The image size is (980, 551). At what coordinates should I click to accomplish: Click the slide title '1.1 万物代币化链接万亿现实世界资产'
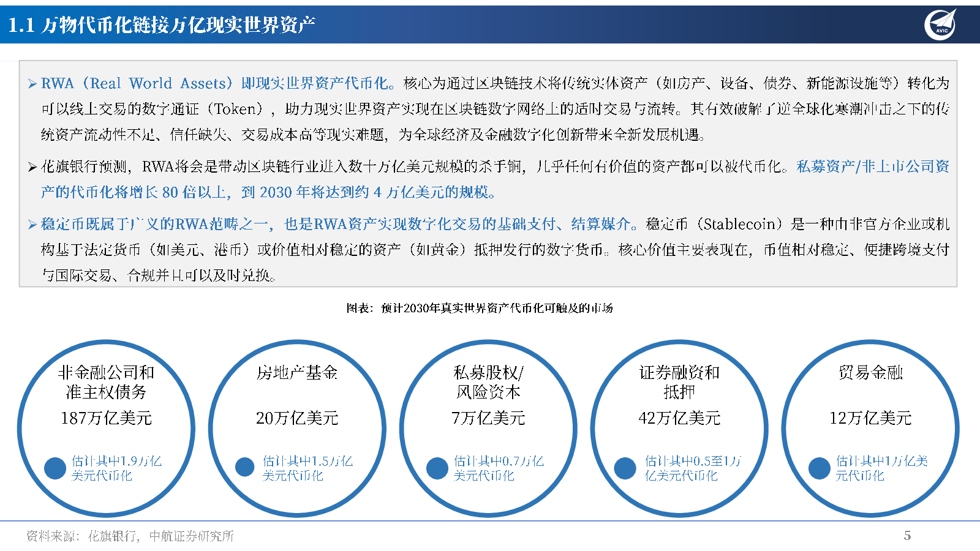click(162, 25)
